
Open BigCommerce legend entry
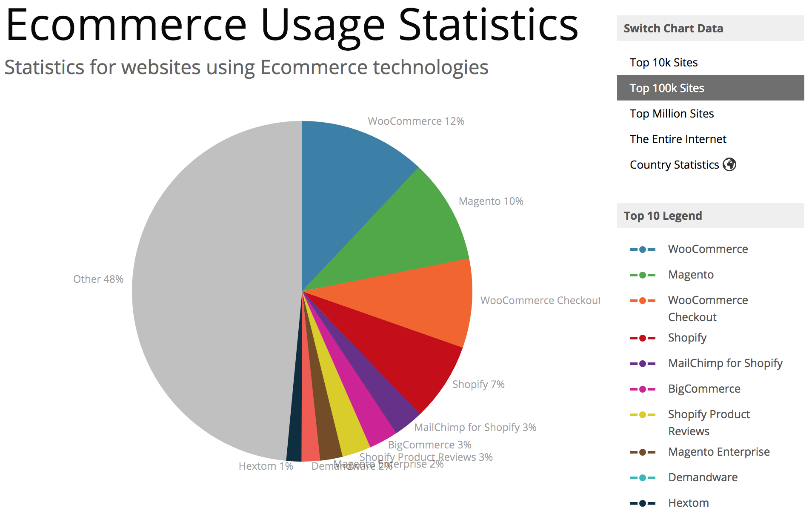(x=704, y=389)
